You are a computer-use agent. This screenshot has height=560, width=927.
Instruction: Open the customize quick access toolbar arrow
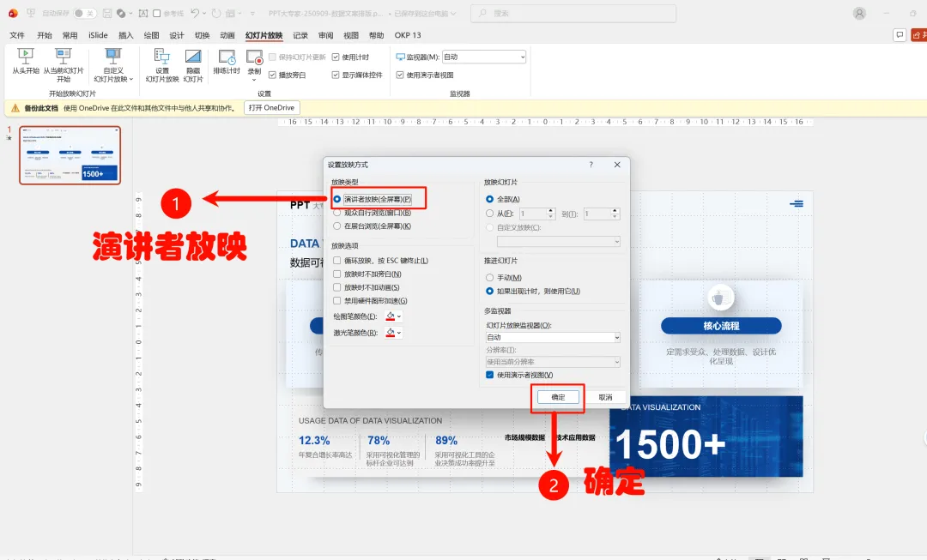pyautogui.click(x=252, y=13)
